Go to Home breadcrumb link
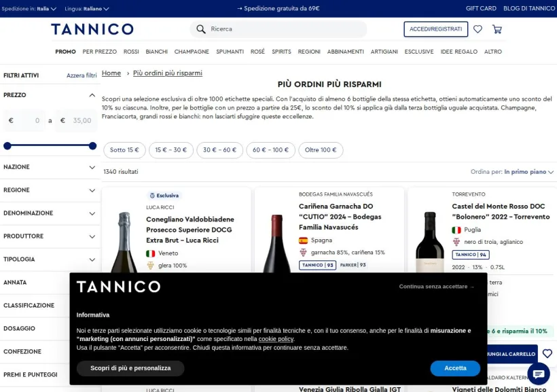Image resolution: width=557 pixels, height=392 pixels. 111,73
